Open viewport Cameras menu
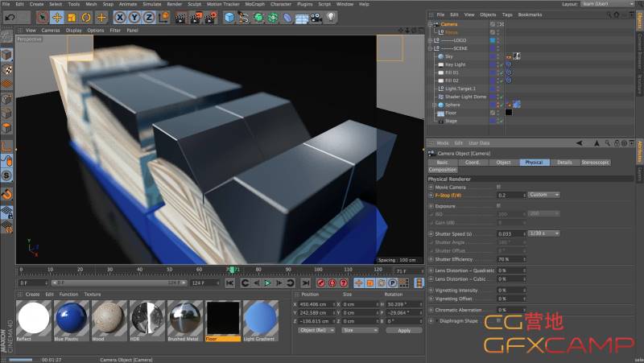 (x=51, y=31)
